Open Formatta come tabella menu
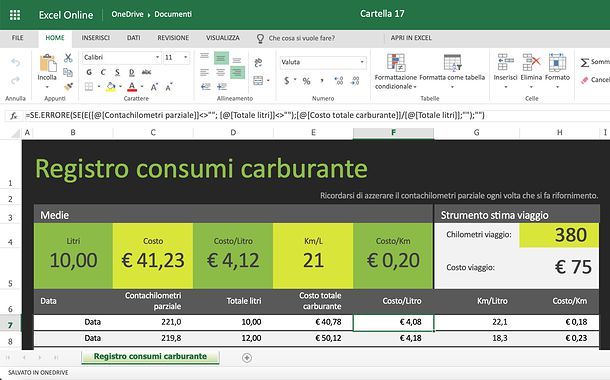This screenshot has height=380, width=610. 452,72
